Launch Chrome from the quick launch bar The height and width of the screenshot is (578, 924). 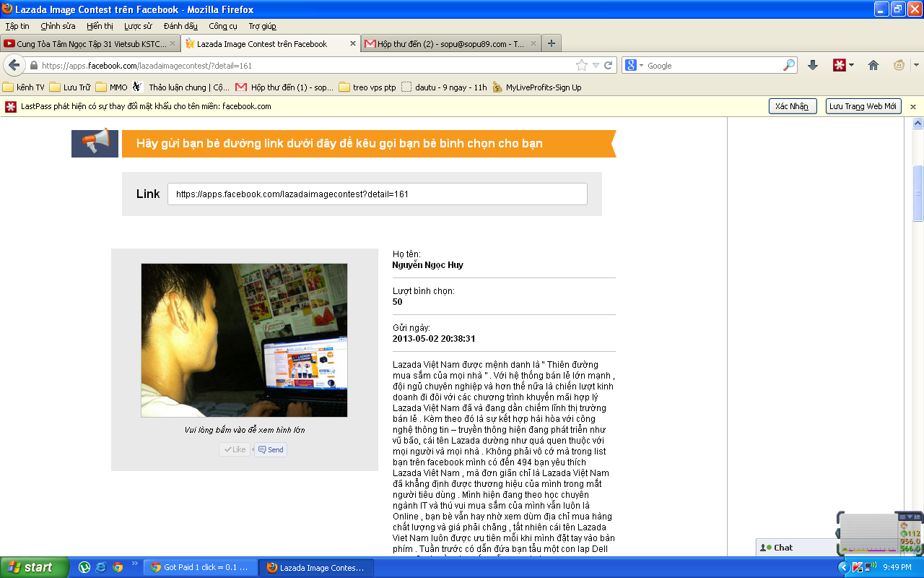click(118, 567)
